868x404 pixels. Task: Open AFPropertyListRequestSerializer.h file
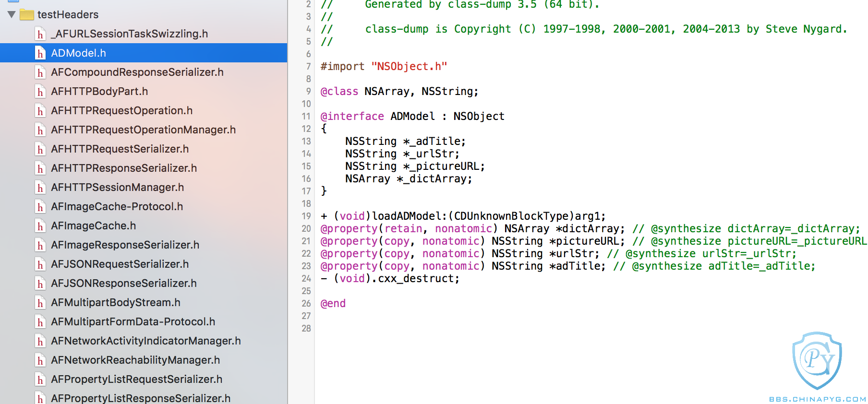click(137, 379)
